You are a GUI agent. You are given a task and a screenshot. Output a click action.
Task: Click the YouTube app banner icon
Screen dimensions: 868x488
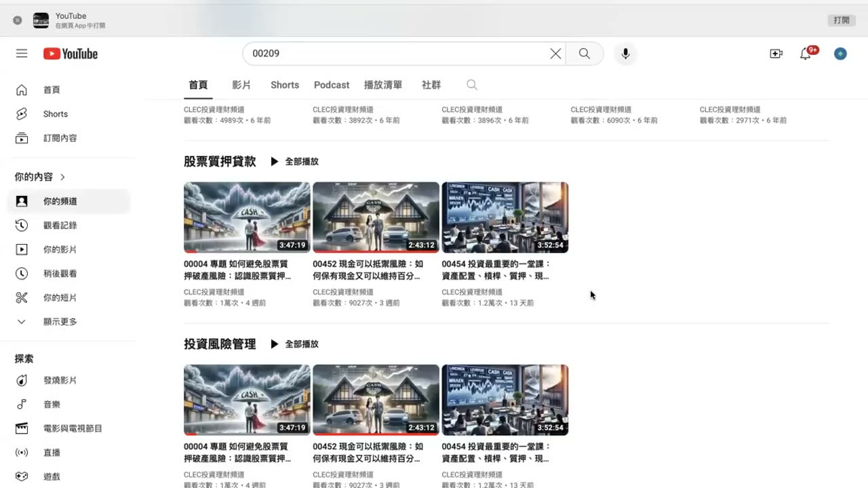coord(41,20)
